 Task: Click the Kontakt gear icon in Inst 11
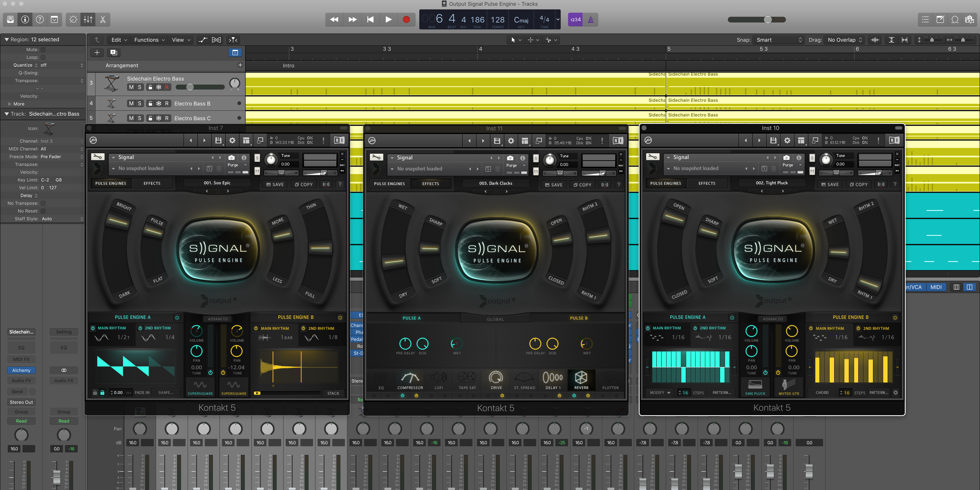tap(511, 140)
